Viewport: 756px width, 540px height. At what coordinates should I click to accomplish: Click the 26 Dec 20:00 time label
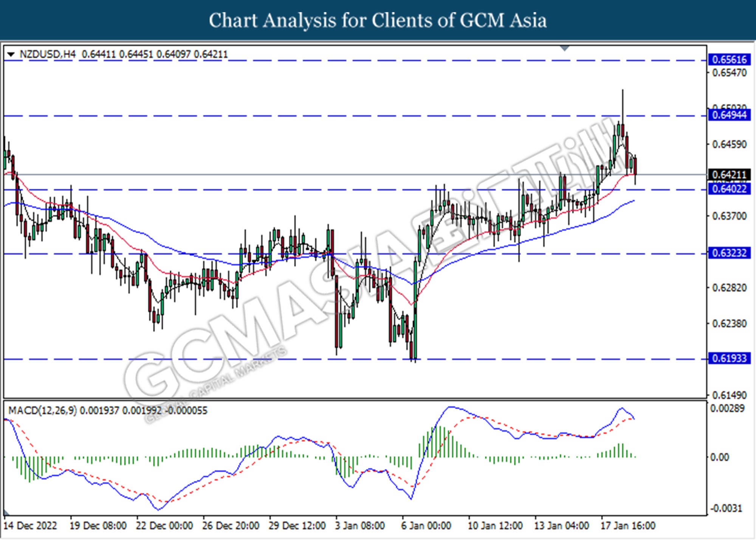(x=231, y=526)
